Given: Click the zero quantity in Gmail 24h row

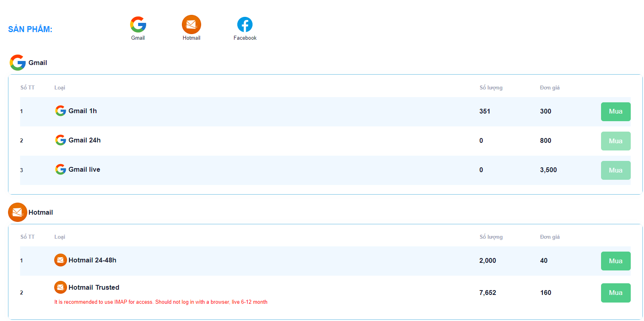Looking at the screenshot, I should click(x=481, y=140).
